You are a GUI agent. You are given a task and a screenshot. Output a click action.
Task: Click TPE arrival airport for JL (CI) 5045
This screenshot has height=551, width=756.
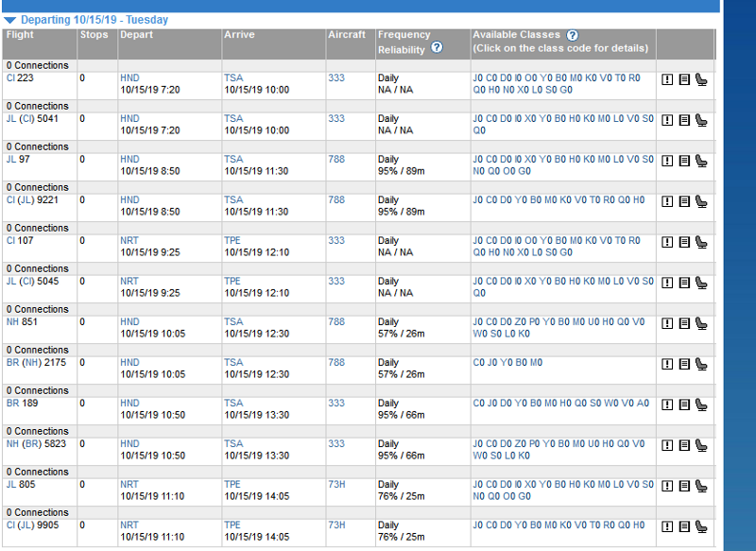pos(232,281)
